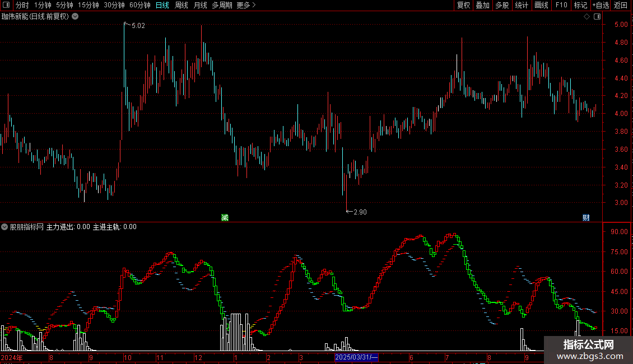This screenshot has width=633, height=364.
Task: Click the diamond icon in chart header
Action: coord(587,17)
